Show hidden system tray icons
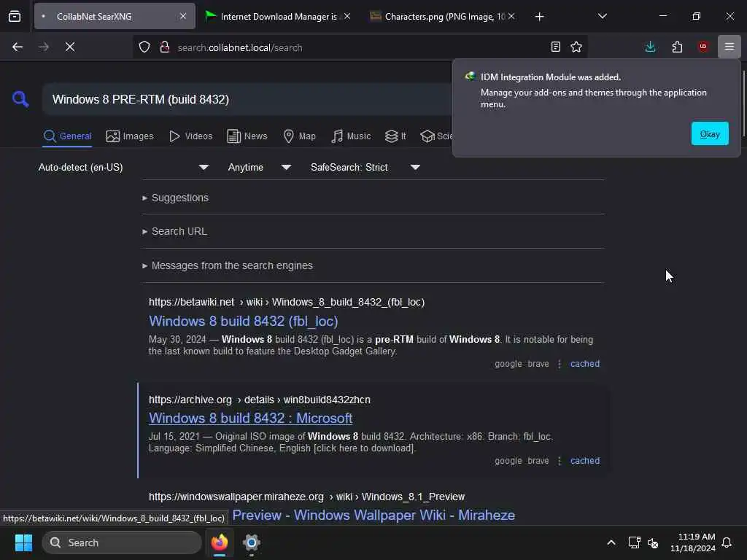 coord(611,542)
